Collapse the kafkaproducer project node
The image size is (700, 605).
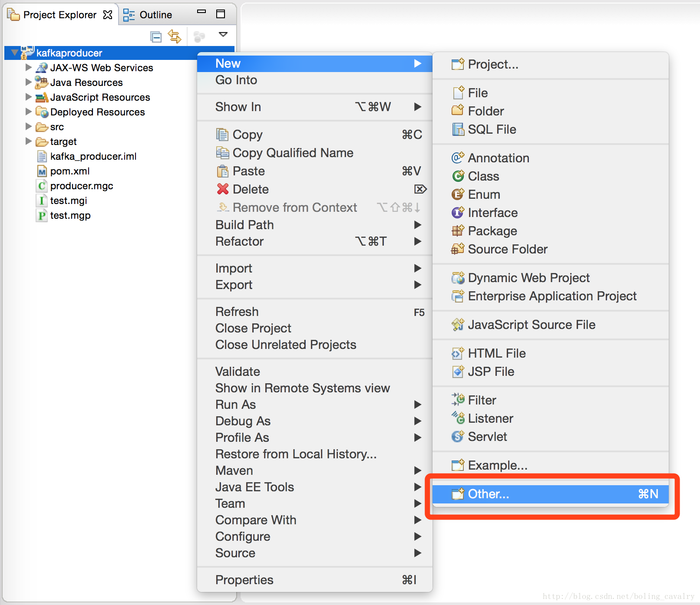(15, 53)
